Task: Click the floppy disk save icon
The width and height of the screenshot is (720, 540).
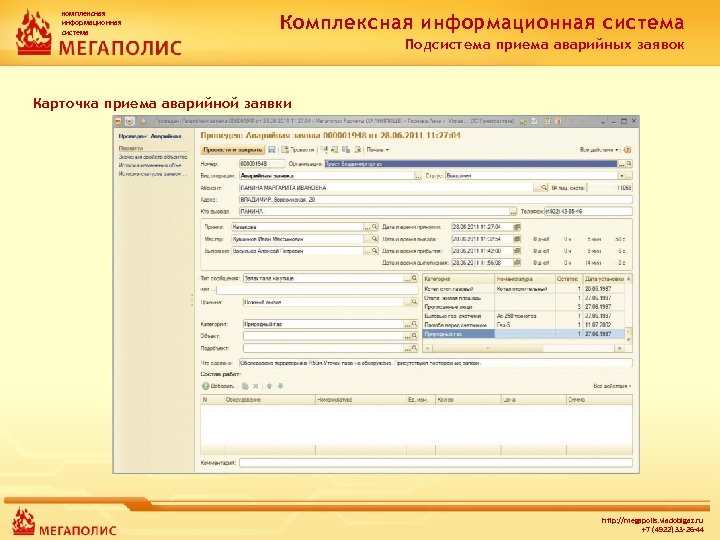Action: (x=272, y=150)
